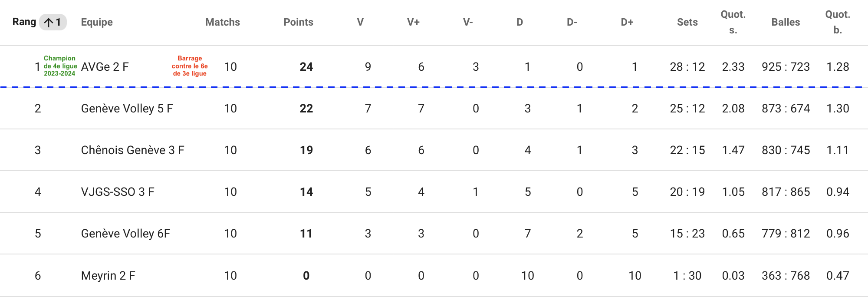
Task: Open Chênois Genève 3 F team row
Action: (x=133, y=150)
